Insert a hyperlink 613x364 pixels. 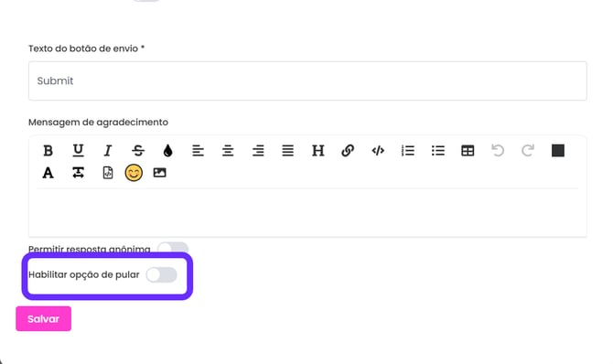pos(348,151)
